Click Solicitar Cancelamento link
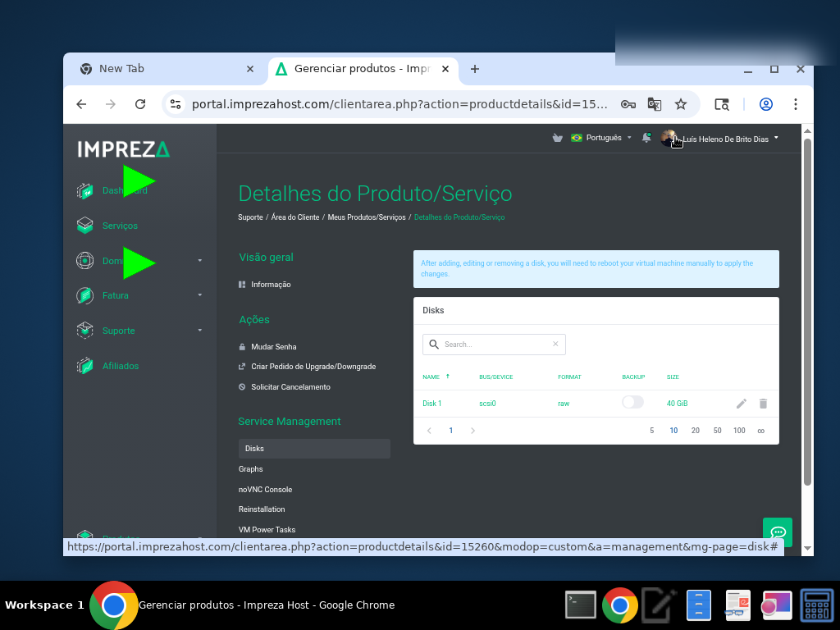 [290, 387]
